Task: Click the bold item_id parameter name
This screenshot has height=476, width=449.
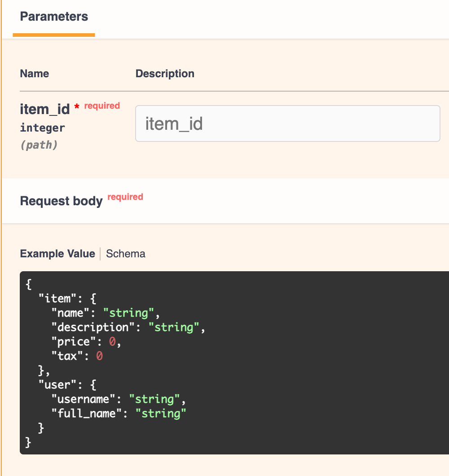Action: point(45,109)
